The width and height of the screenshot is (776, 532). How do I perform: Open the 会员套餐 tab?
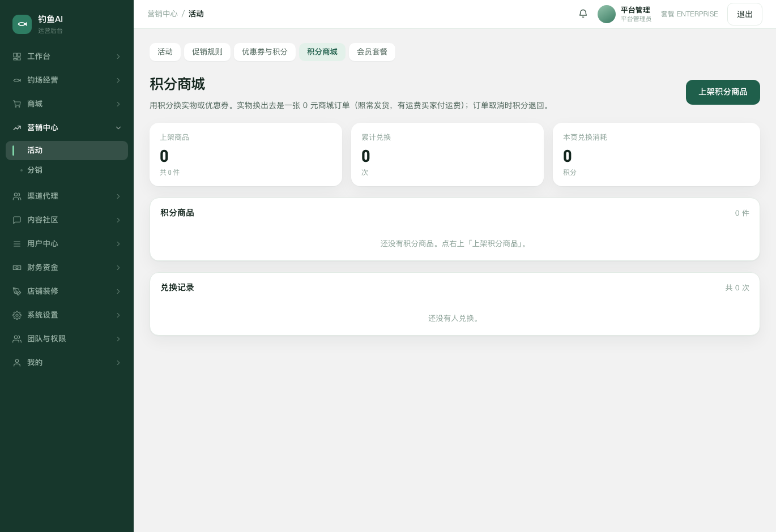(x=372, y=52)
